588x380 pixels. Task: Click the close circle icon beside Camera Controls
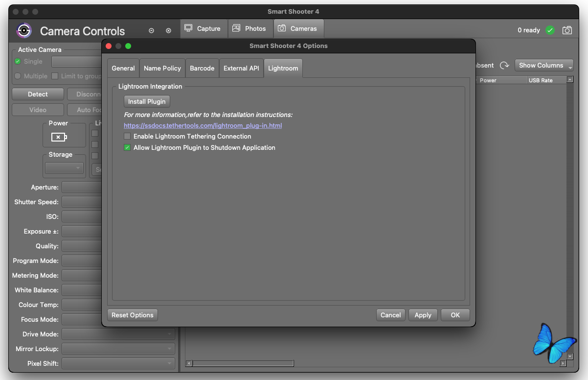point(168,31)
